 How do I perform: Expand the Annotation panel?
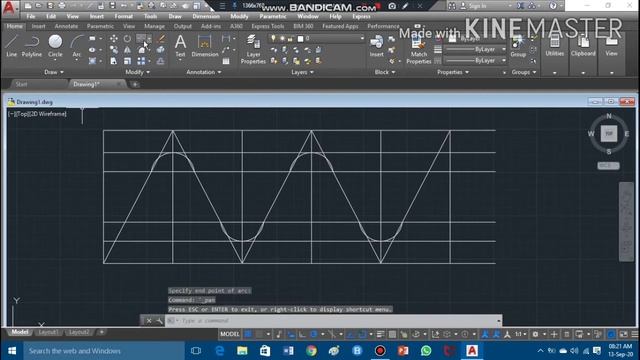(204, 72)
